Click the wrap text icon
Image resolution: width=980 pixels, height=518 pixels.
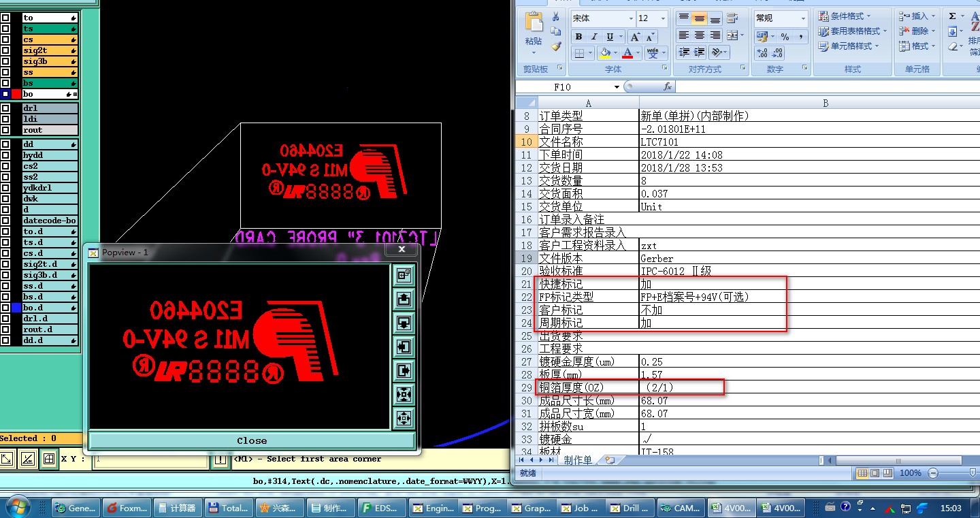(x=732, y=18)
